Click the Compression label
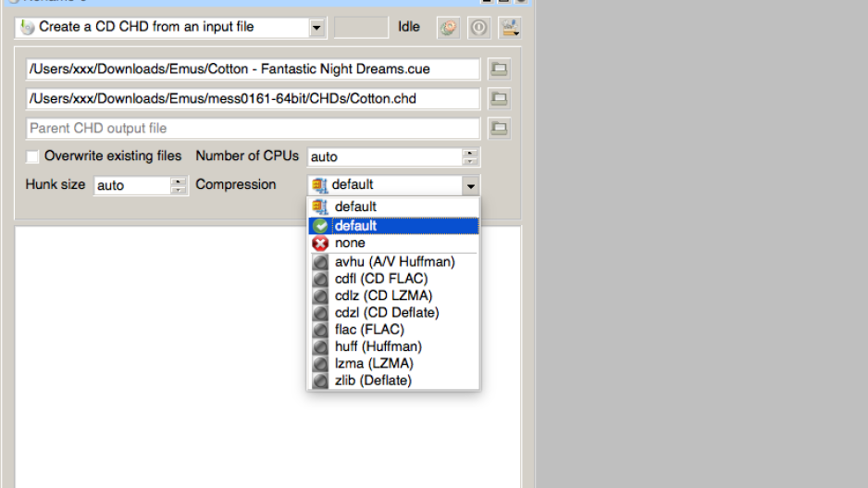 click(236, 184)
